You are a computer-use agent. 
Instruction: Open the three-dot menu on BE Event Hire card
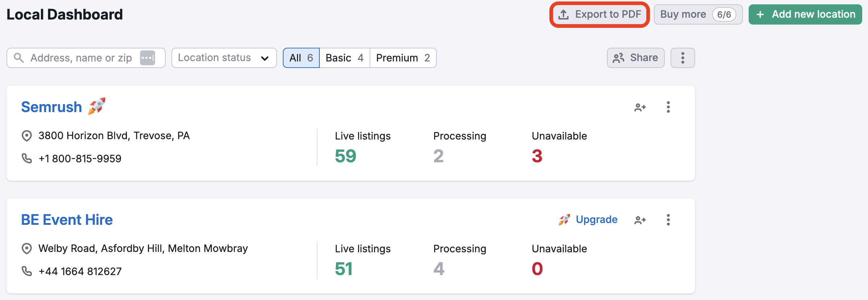tap(668, 220)
